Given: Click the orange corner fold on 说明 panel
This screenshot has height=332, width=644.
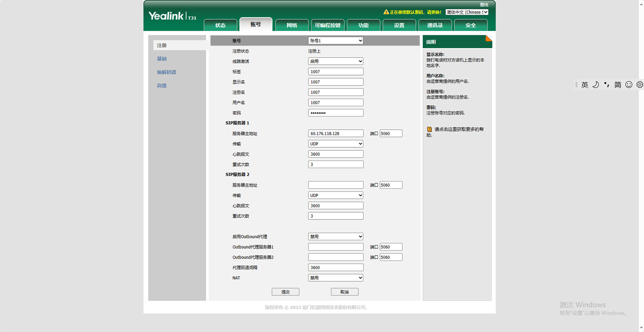Looking at the screenshot, I should (489, 38).
